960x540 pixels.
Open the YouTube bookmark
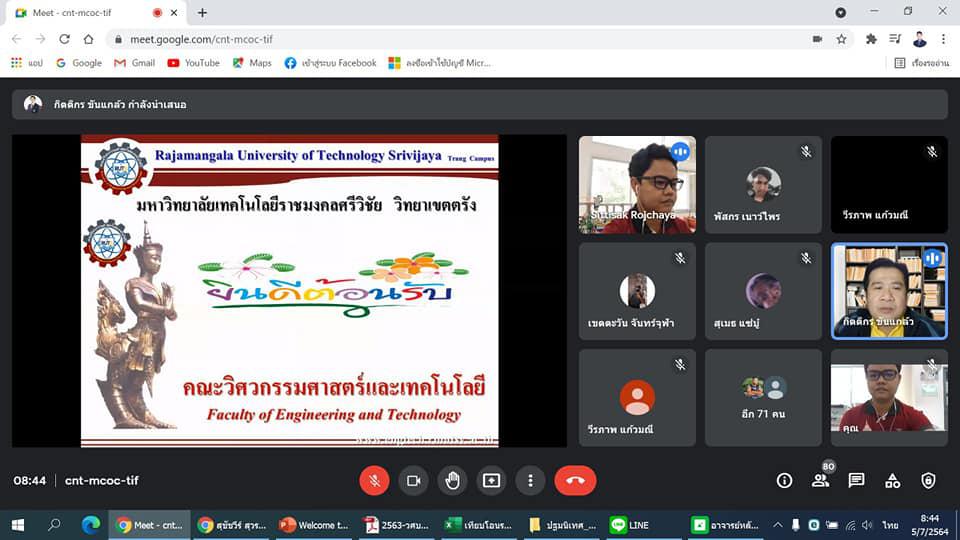(193, 62)
